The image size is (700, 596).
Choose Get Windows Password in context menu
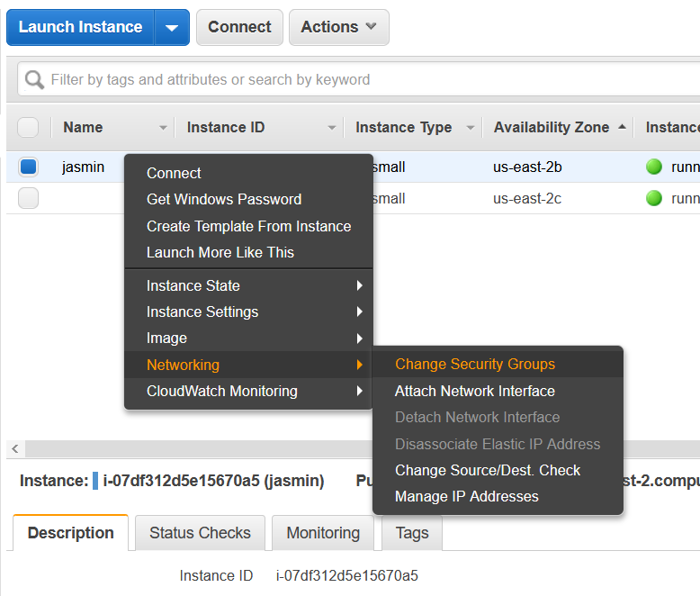[224, 199]
